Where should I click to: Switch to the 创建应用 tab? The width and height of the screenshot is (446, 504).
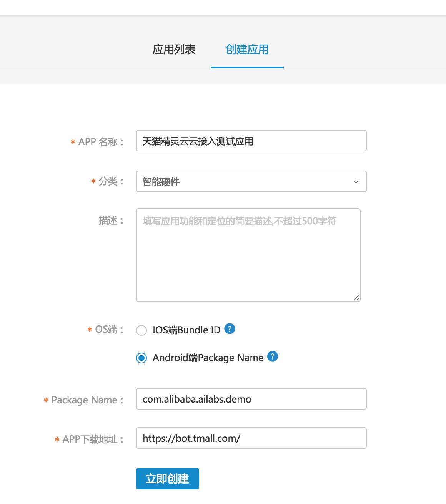247,50
